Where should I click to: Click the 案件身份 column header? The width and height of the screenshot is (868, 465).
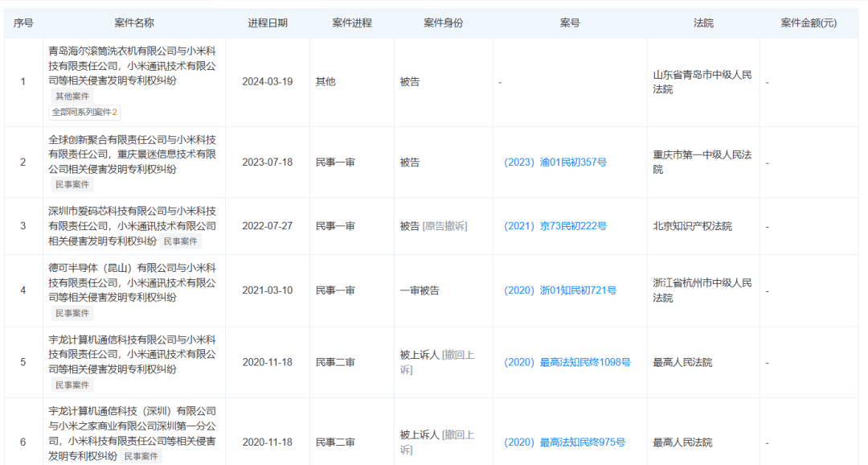tap(444, 23)
